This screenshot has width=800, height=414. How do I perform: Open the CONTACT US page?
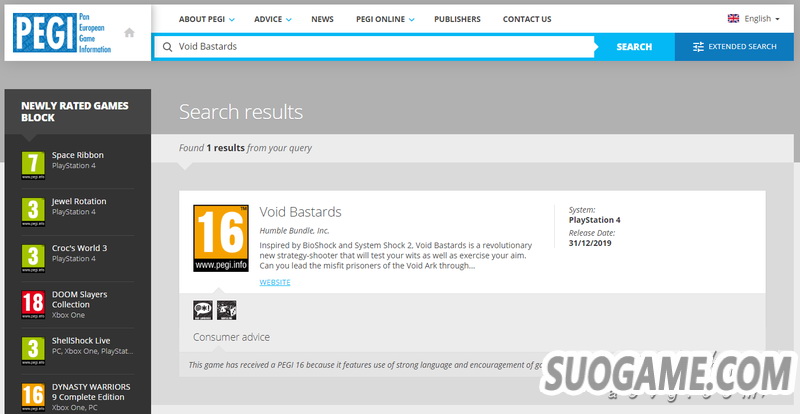(527, 19)
